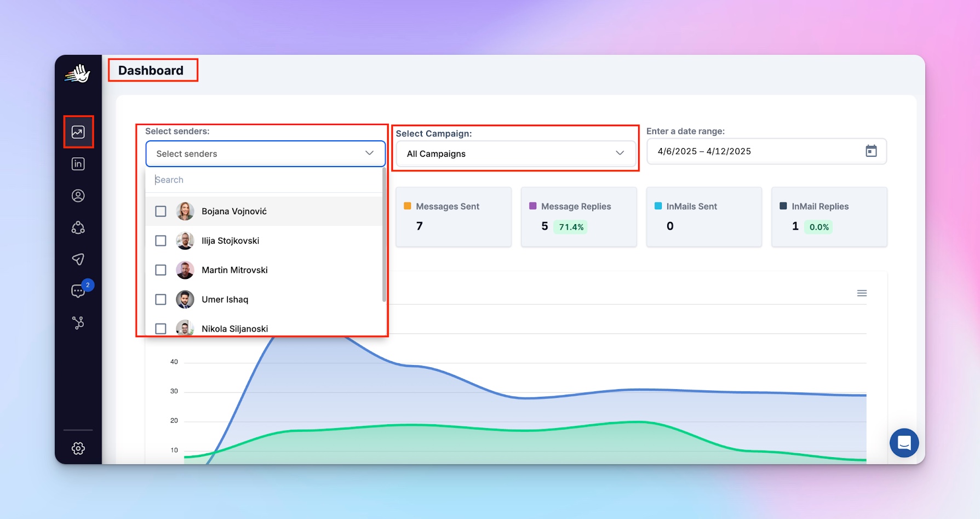The image size is (980, 519).
Task: Click the Messages Sent label
Action: point(448,207)
